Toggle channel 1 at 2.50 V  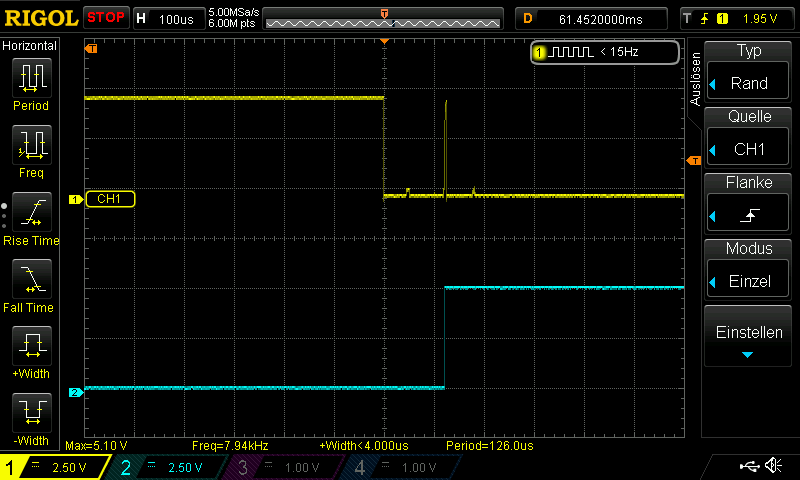click(53, 467)
